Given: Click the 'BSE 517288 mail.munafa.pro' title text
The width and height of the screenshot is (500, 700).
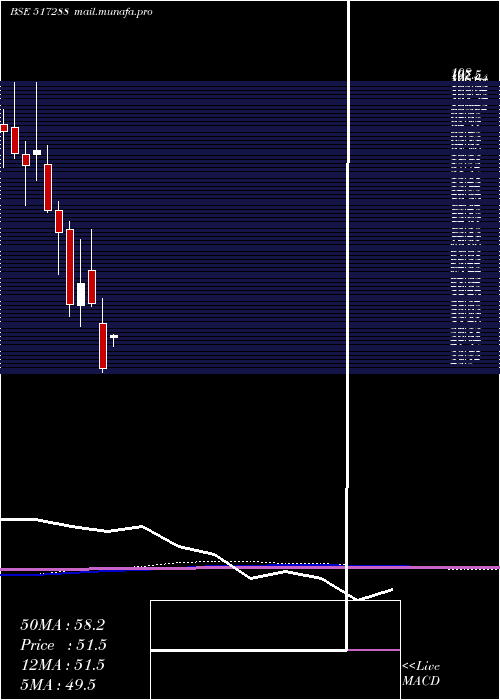Looking at the screenshot, I should coord(81,12).
